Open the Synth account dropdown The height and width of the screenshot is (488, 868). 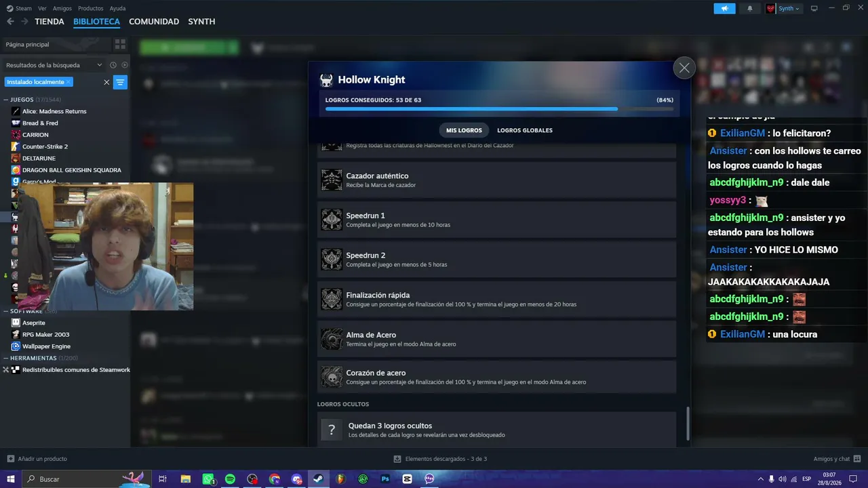[x=789, y=8]
